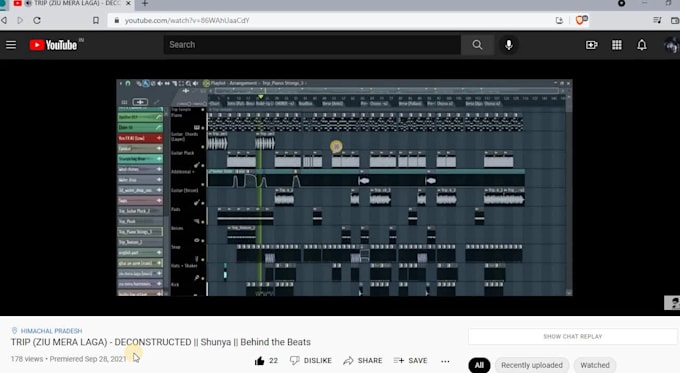Open the account avatar menu
The height and width of the screenshot is (373, 680).
pos(672,45)
